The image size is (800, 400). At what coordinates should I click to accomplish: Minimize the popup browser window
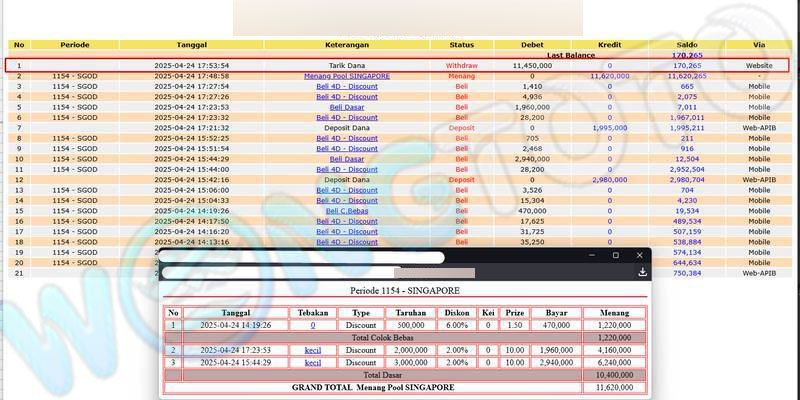(x=588, y=256)
